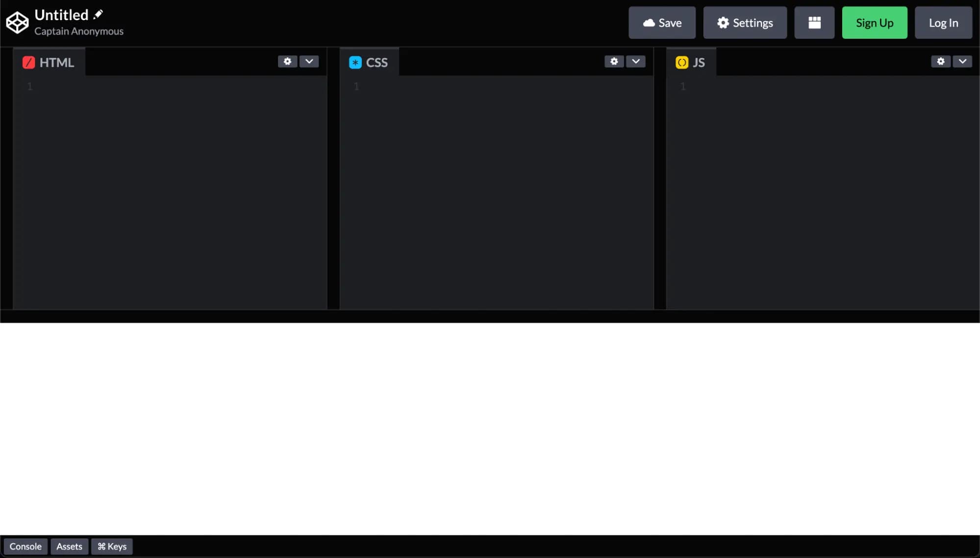Click the Sign Up button
This screenshot has width=980, height=558.
tap(874, 22)
